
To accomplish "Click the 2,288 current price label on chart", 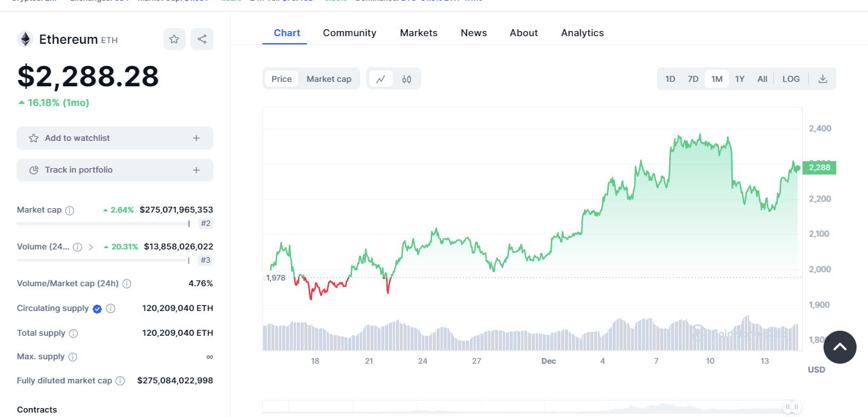I will [820, 168].
